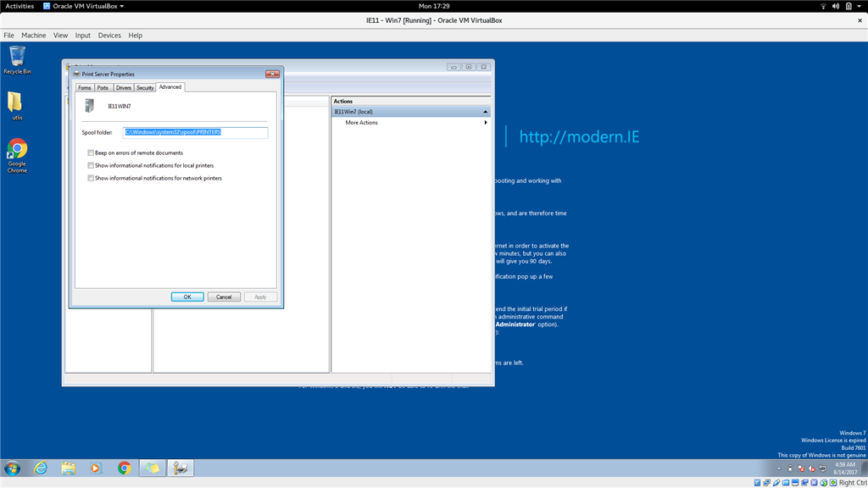Switch to the Ports tab
Image resolution: width=868 pixels, height=488 pixels.
103,87
